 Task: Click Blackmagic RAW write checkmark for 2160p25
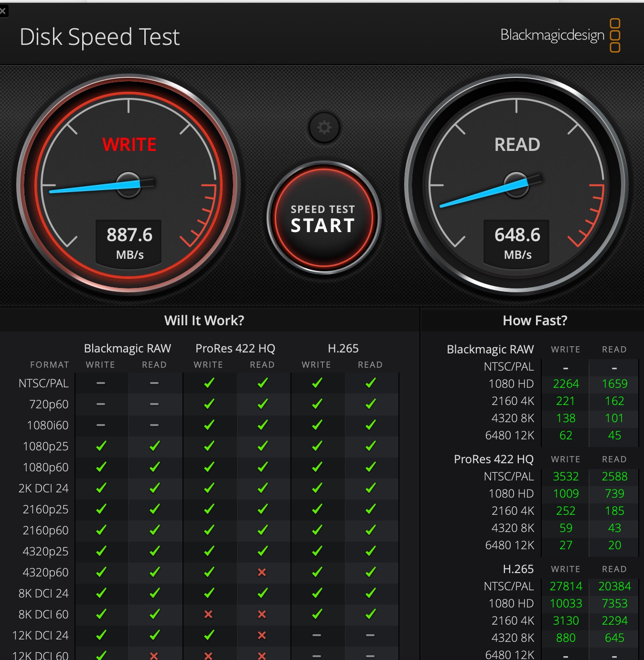pyautogui.click(x=101, y=509)
